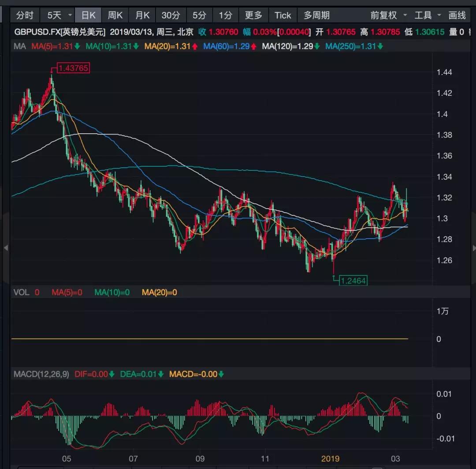Screen dimensions: 476x469
Task: Switch to the 周K weekly chart
Action: point(115,15)
